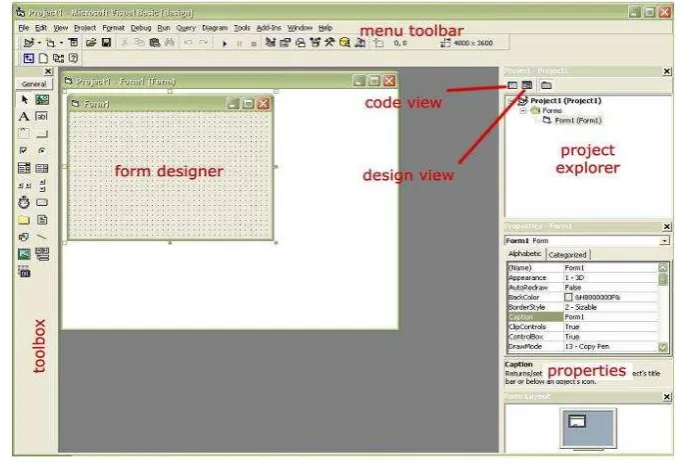Click View Code icon in Project Explorer
The width and height of the screenshot is (691, 468).
coord(512,85)
